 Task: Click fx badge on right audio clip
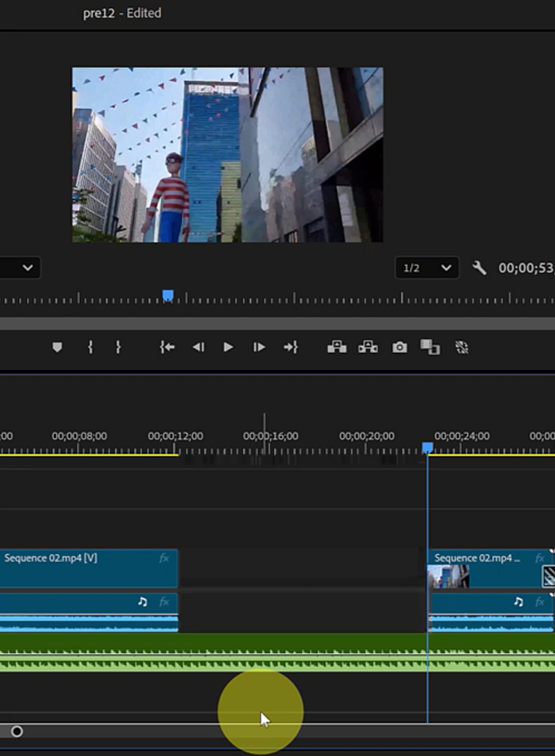coord(539,602)
